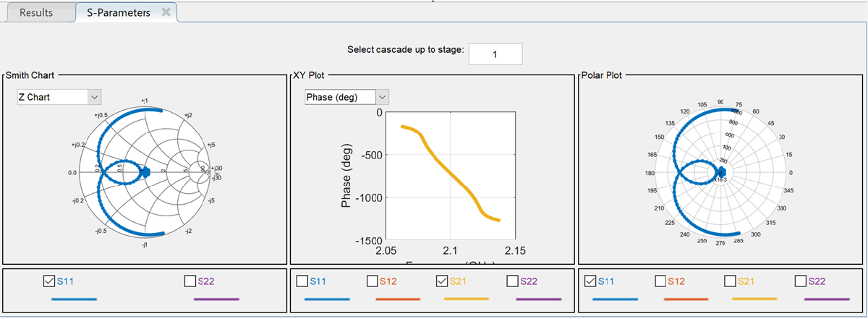868x319 pixels.
Task: Turn on S22 under Polar Plot
Action: click(801, 281)
